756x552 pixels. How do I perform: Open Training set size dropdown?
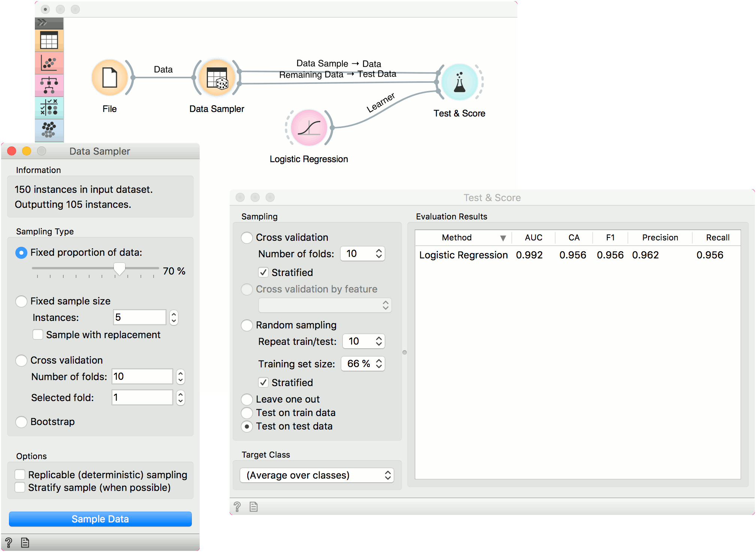tap(363, 364)
